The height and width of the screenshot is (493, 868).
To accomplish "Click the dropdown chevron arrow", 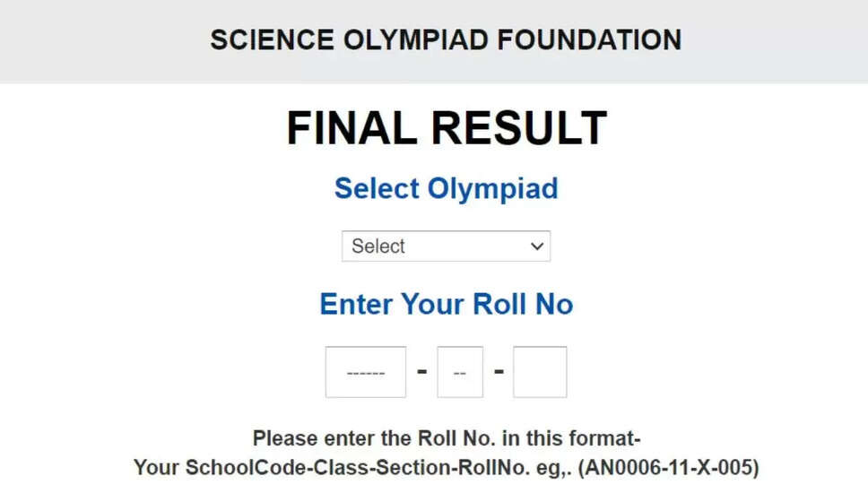I will point(537,246).
